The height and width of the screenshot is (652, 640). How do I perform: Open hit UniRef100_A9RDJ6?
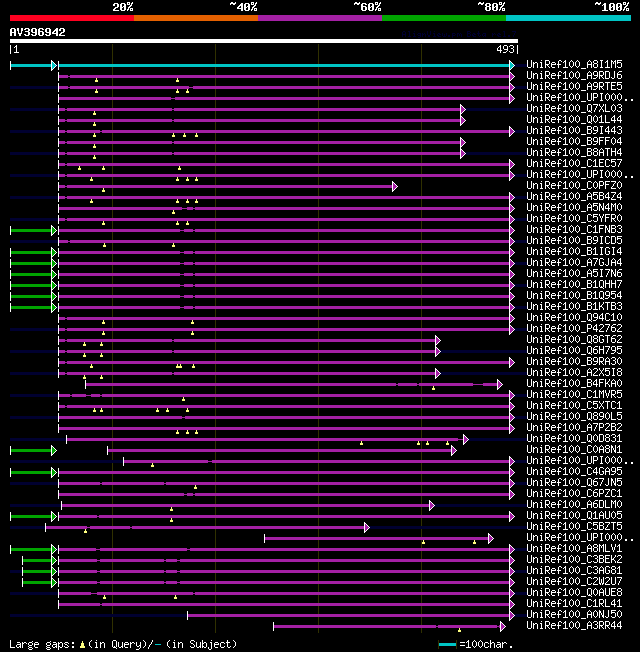pyautogui.click(x=574, y=76)
